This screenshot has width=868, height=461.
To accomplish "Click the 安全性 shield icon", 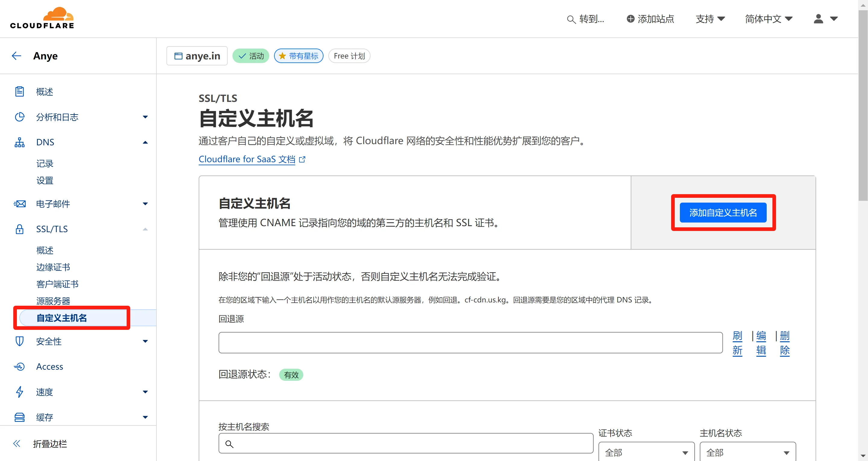I will (19, 341).
